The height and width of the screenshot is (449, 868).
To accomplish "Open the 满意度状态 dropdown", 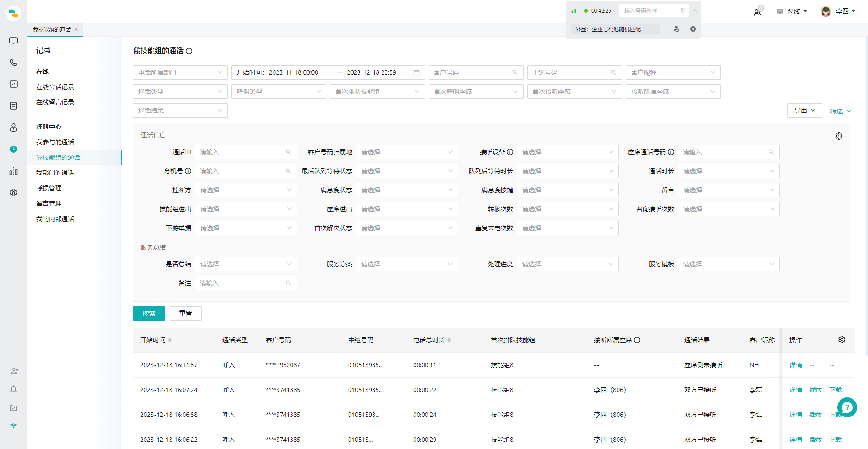I will 407,190.
